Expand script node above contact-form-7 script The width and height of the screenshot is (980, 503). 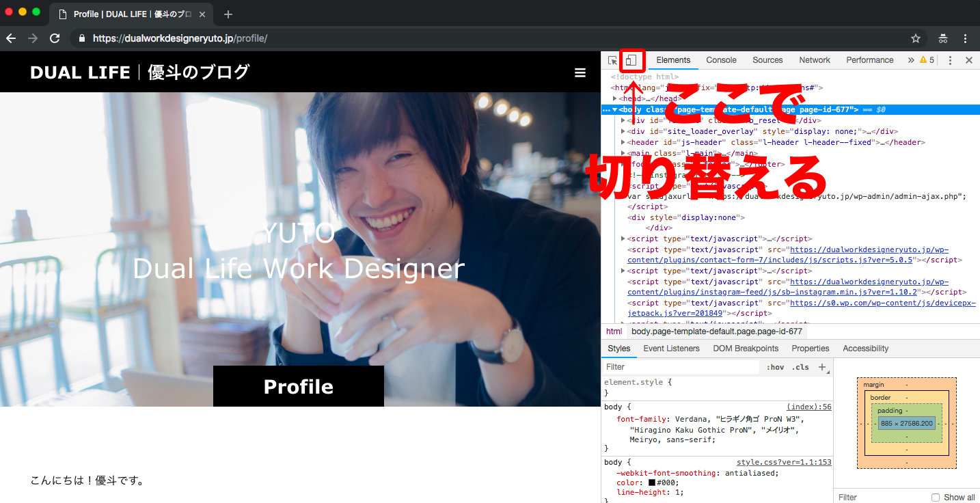tap(623, 239)
